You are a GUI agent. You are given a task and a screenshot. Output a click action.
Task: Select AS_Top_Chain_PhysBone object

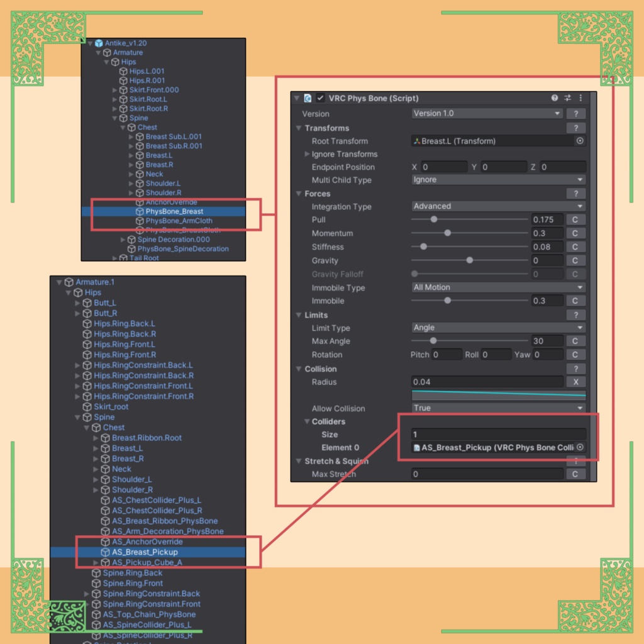tap(149, 614)
